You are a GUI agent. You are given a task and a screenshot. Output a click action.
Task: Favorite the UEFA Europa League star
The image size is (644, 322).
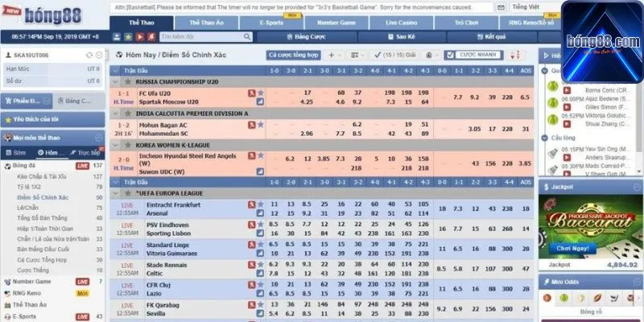pyautogui.click(x=128, y=193)
